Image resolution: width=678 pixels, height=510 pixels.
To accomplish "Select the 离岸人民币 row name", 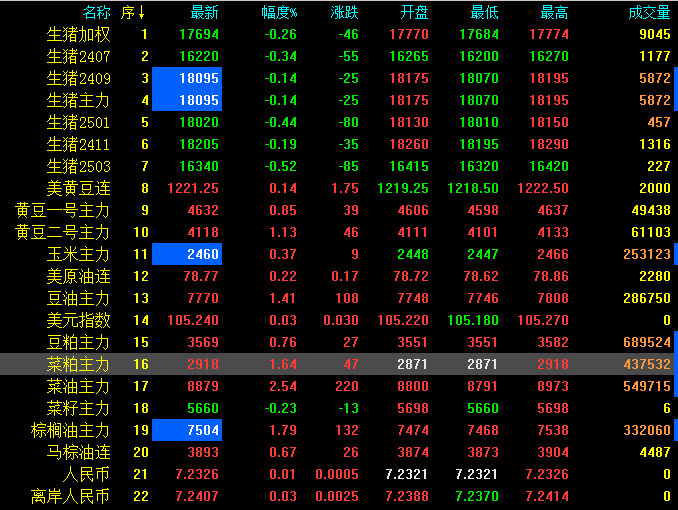I will coord(70,497).
